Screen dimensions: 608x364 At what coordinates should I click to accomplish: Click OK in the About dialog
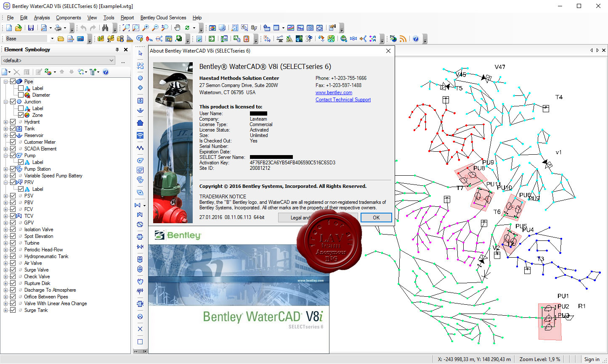(376, 218)
